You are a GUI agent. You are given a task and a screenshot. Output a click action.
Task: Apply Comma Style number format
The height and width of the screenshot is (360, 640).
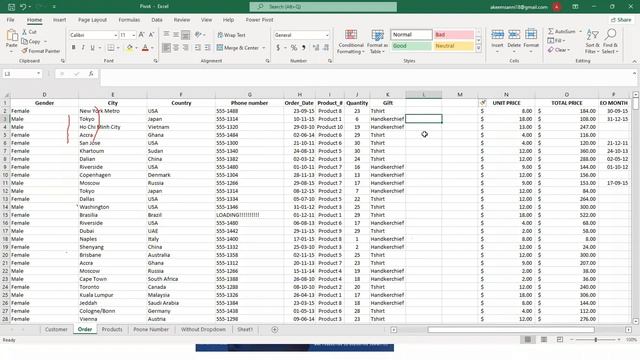click(x=304, y=48)
